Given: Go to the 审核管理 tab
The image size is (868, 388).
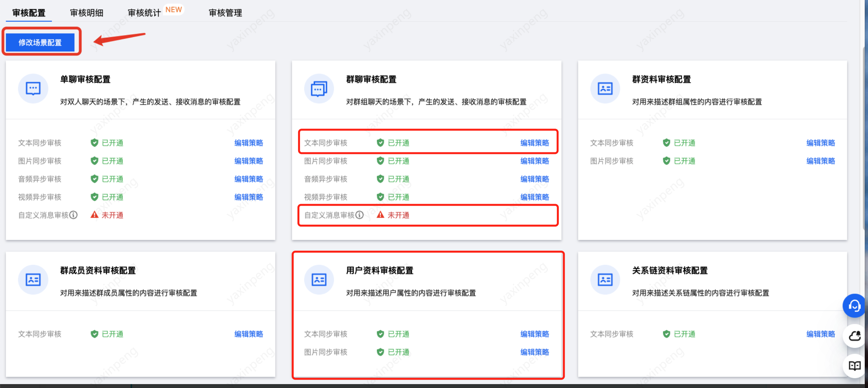Looking at the screenshot, I should pos(225,13).
